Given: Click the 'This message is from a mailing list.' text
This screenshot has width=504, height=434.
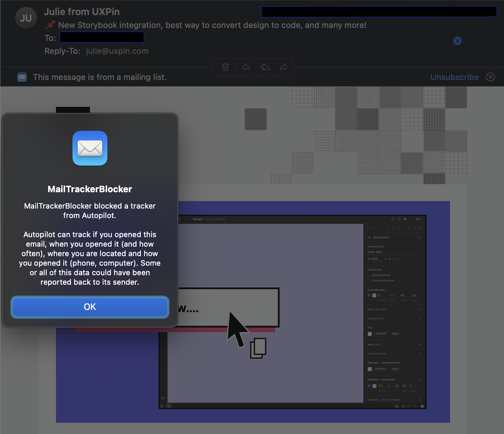Looking at the screenshot, I should coord(100,77).
